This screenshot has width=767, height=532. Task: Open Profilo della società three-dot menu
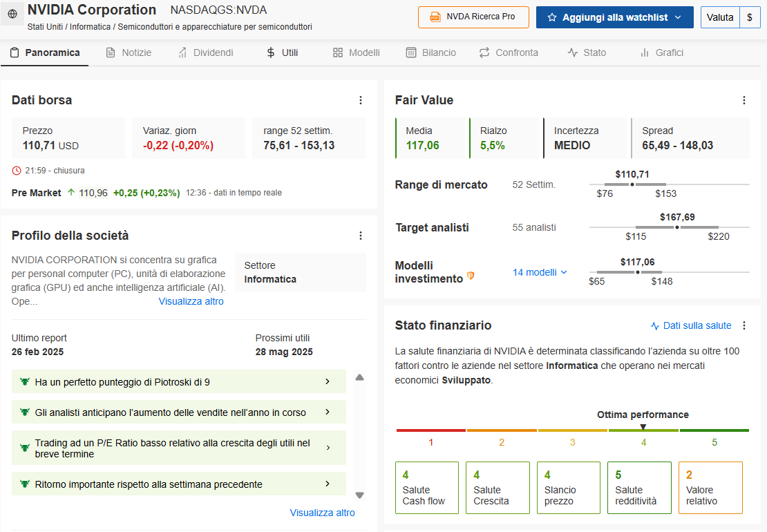coord(361,236)
